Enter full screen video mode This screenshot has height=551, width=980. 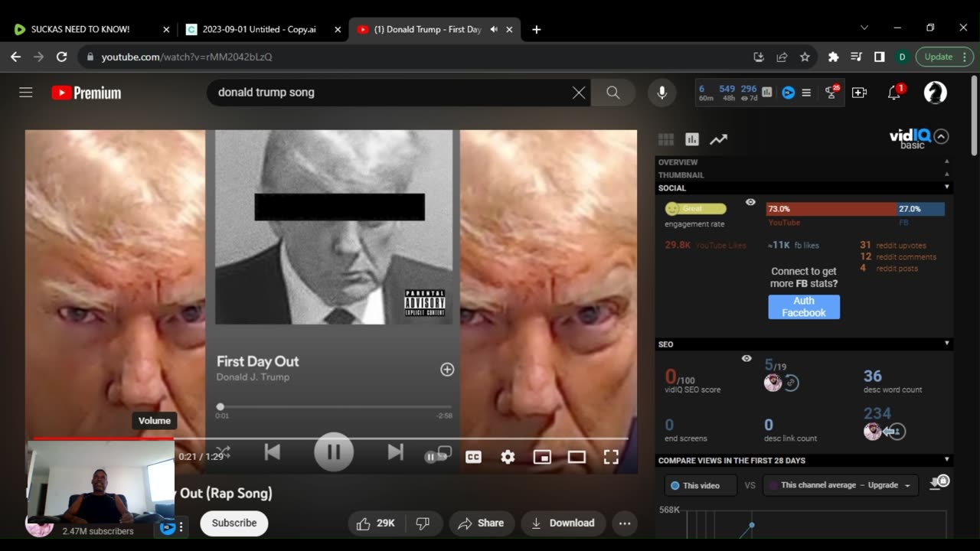(611, 457)
